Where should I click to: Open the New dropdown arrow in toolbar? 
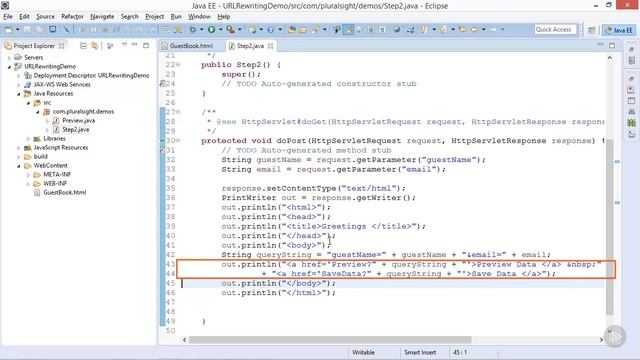[x=18, y=29]
